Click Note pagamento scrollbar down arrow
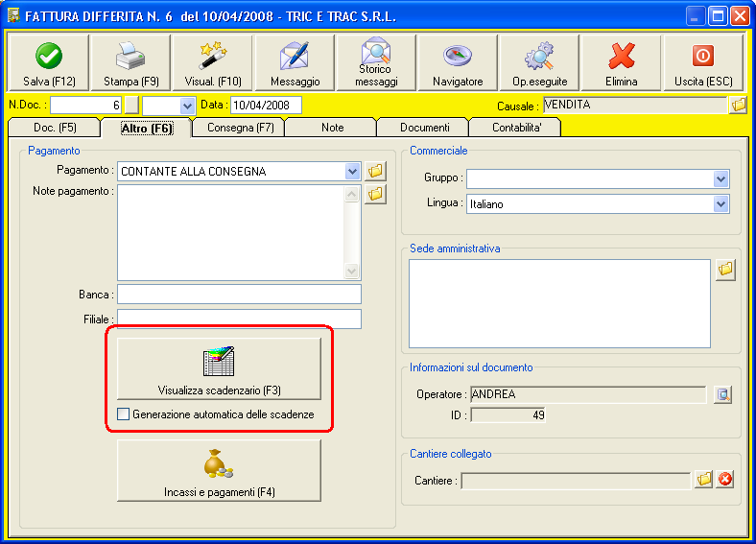Screen dimensions: 756x544 pyautogui.click(x=352, y=271)
